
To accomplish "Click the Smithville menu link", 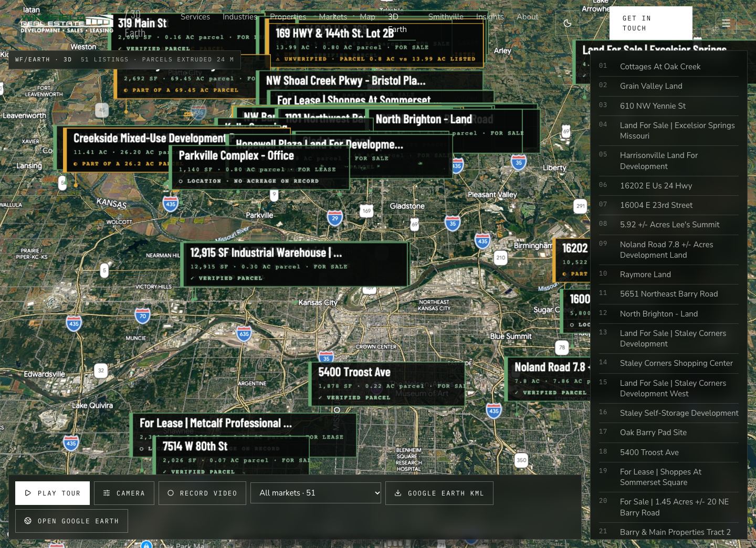I will point(446,17).
